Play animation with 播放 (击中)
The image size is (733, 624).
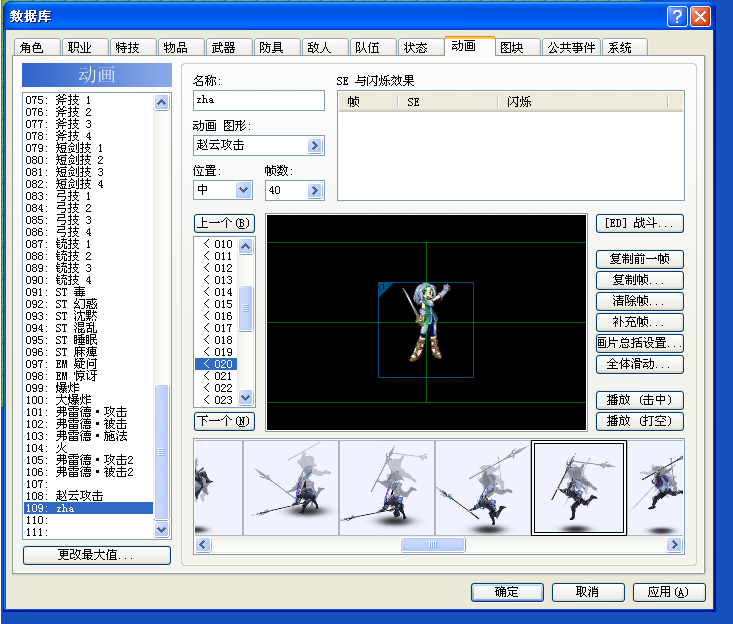point(640,400)
